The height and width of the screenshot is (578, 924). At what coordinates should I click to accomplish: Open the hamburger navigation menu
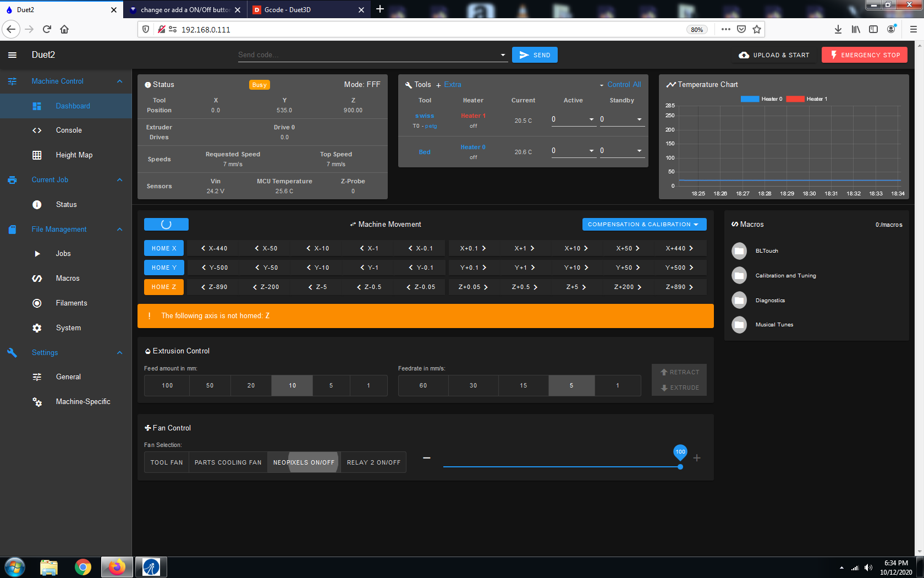click(12, 55)
